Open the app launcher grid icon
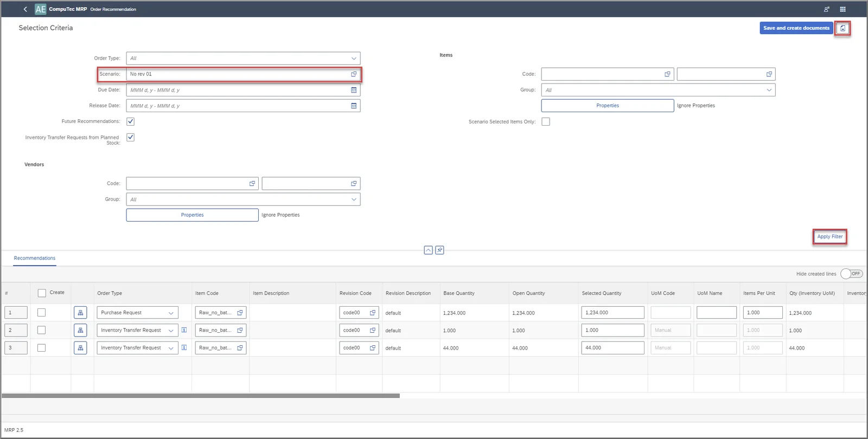The height and width of the screenshot is (439, 868). pos(843,9)
